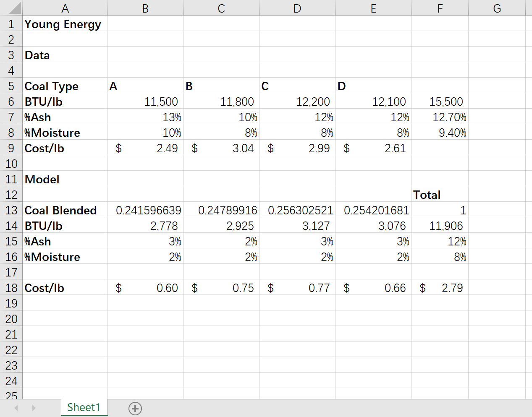Select the cell showing $2.49

145,148
